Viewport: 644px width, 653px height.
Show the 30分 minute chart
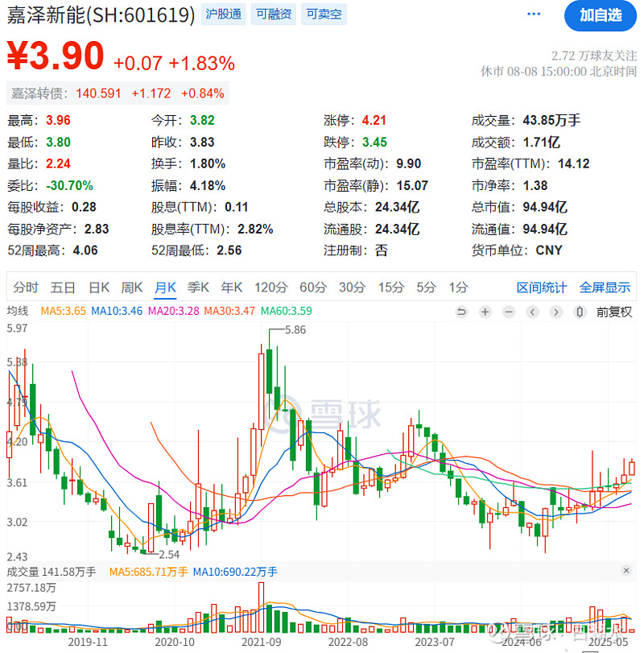352,287
